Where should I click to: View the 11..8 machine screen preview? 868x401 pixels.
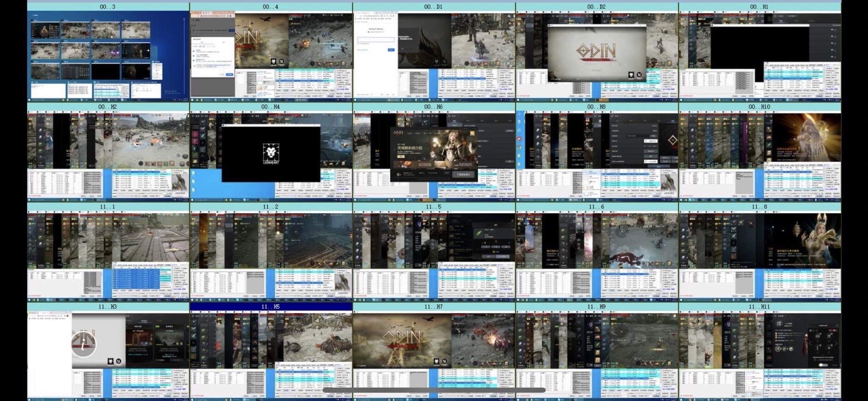(x=760, y=256)
